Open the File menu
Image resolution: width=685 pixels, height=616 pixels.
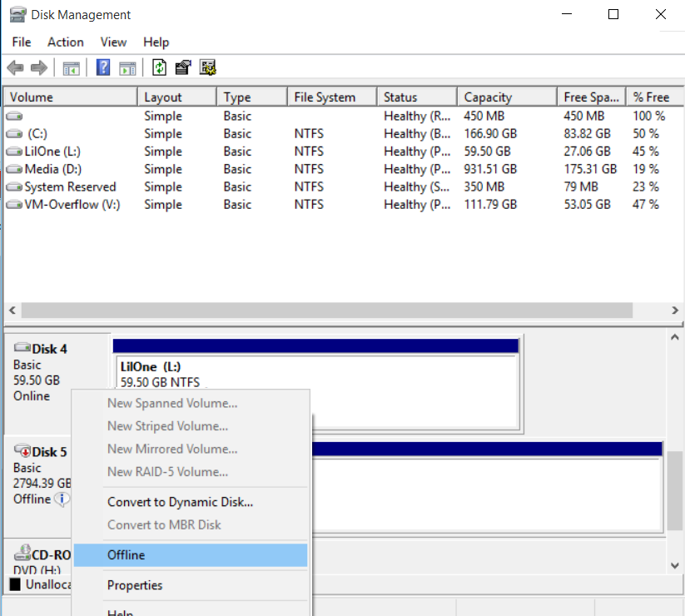[22, 42]
